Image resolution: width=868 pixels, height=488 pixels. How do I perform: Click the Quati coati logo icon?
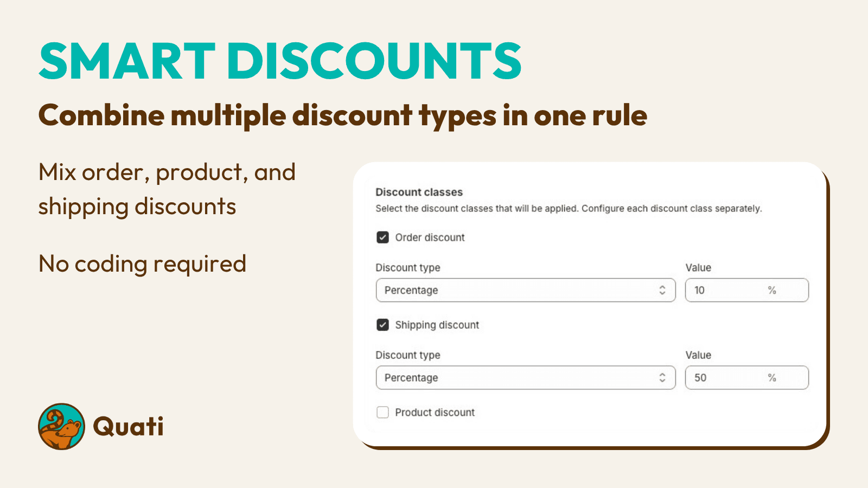tap(61, 426)
